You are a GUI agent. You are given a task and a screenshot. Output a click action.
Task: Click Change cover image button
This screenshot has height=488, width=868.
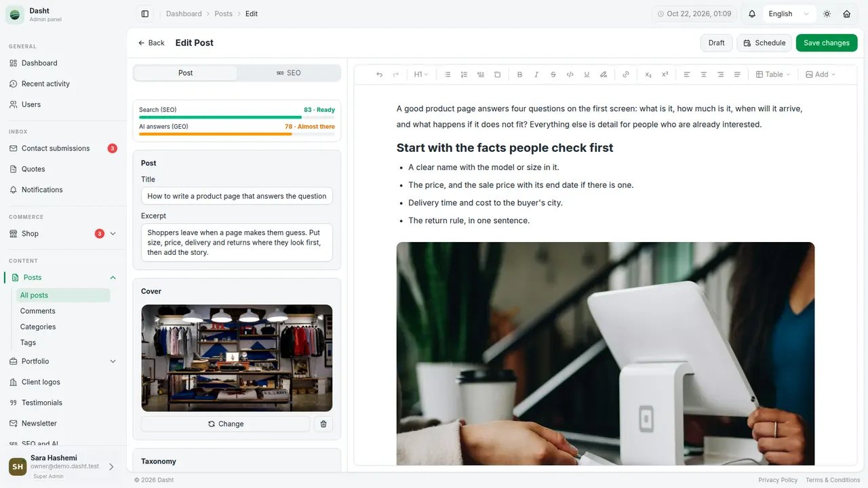[226, 424]
